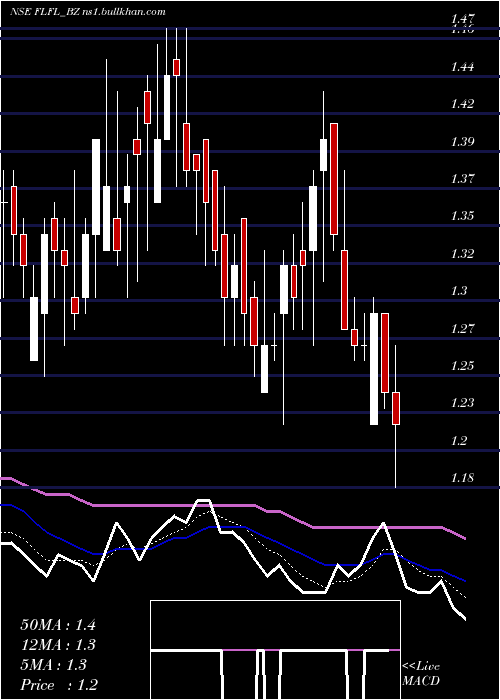Click the 1.18 price axis label
The height and width of the screenshot is (700, 500).
point(462,478)
